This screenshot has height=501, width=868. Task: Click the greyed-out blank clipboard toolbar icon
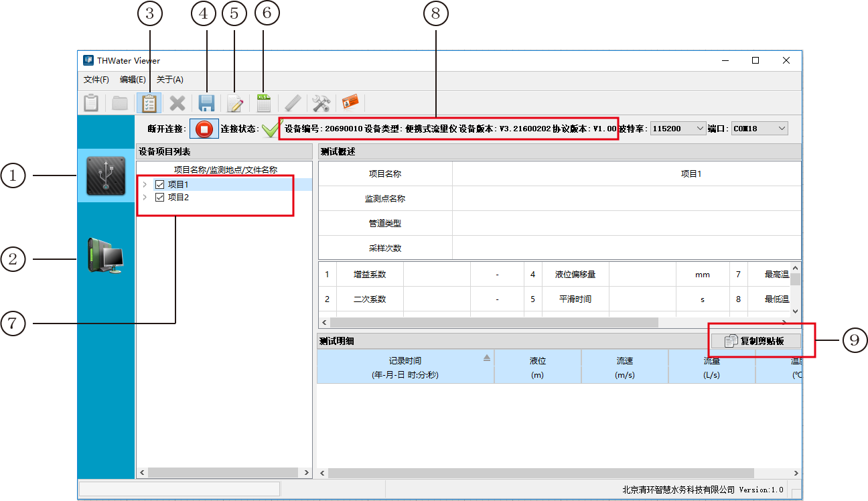point(90,103)
